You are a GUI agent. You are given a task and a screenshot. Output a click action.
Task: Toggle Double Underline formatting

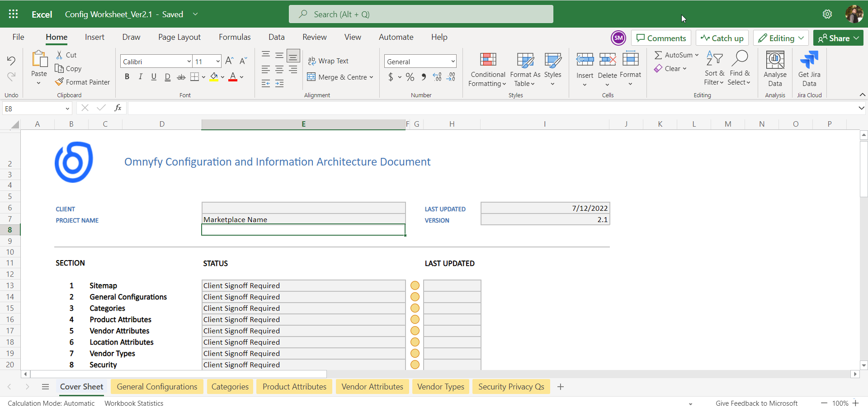(168, 76)
